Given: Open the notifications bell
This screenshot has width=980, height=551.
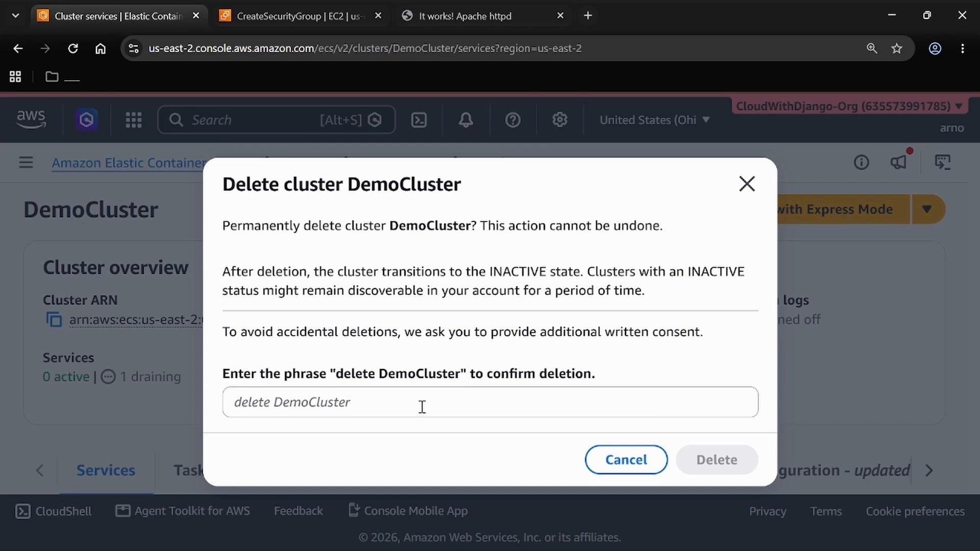Looking at the screenshot, I should coord(465,120).
